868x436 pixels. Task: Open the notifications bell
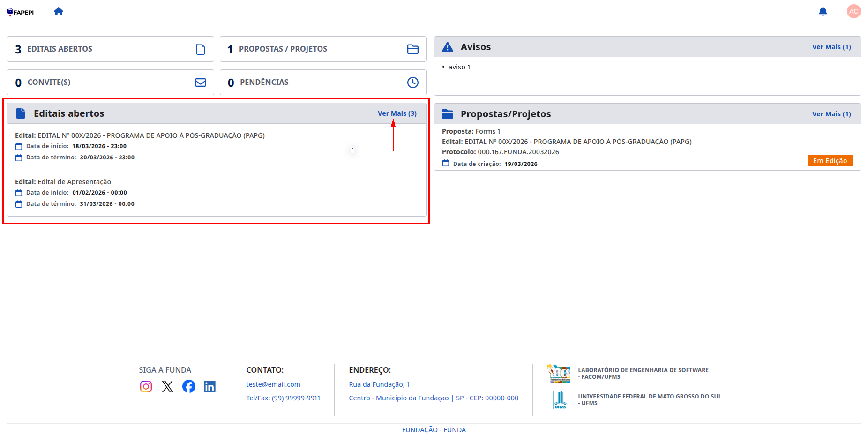pyautogui.click(x=823, y=11)
